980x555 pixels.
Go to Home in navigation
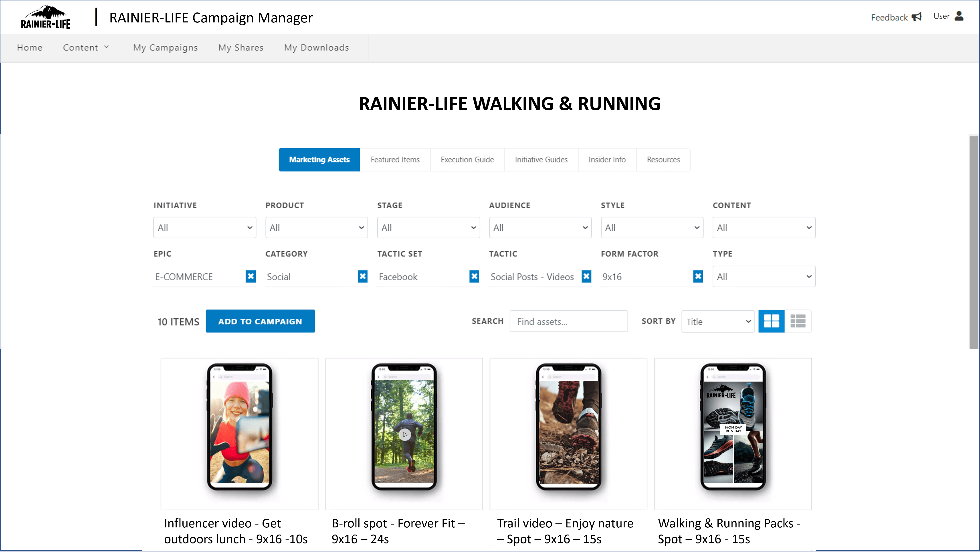(30, 48)
